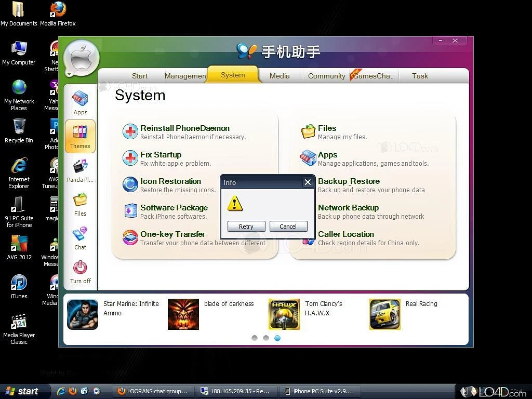
Task: Click the Software Package icon
Action: (x=130, y=211)
